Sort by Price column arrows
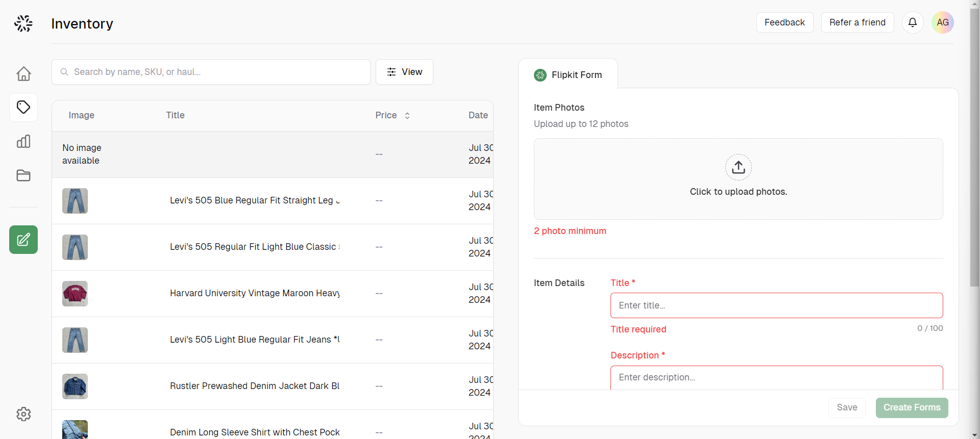This screenshot has width=980, height=439. pos(407,116)
